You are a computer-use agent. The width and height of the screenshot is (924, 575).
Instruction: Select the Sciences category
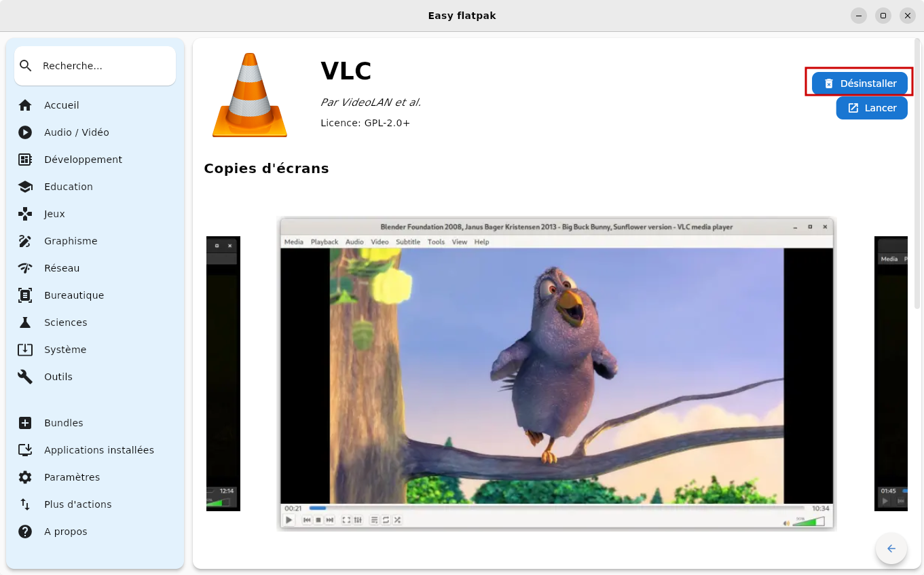[x=95, y=322]
